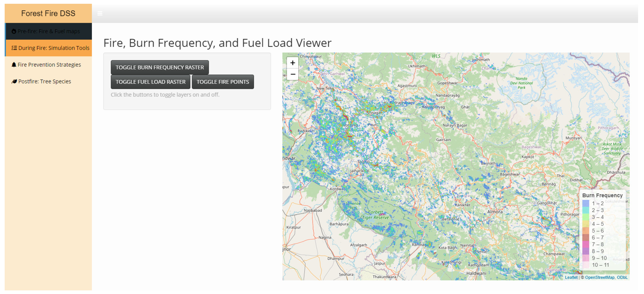This screenshot has width=644, height=294.
Task: Go to Fire Prevention Strategies page
Action: click(49, 65)
